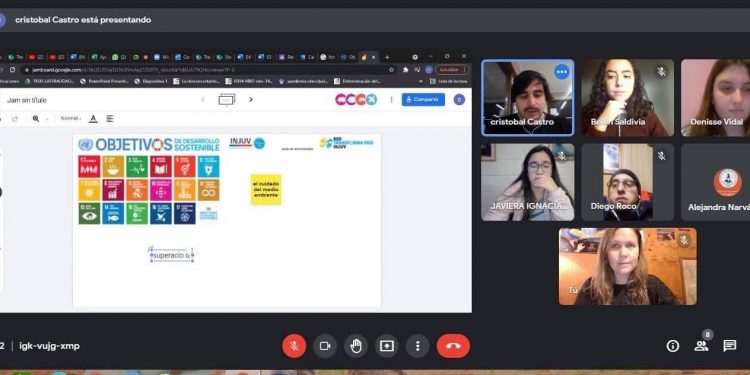
Task: Open the Chrome extensions puzzle icon
Action: point(406,70)
